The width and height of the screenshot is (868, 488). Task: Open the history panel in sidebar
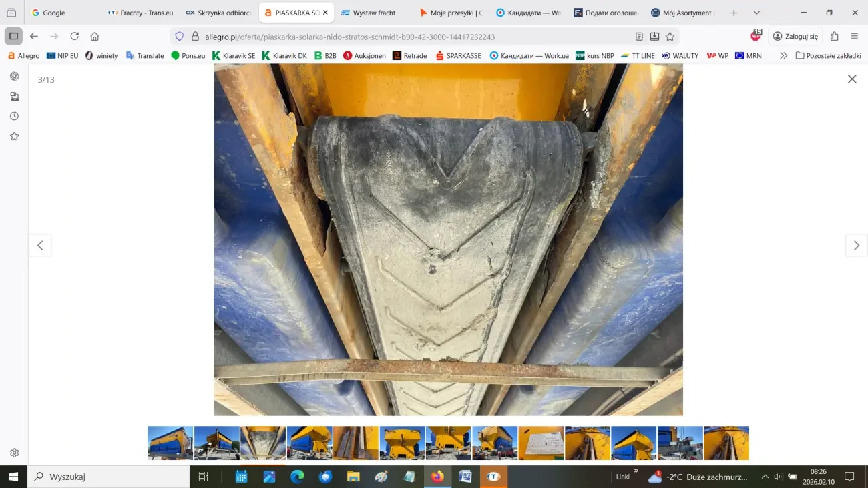pyautogui.click(x=14, y=116)
